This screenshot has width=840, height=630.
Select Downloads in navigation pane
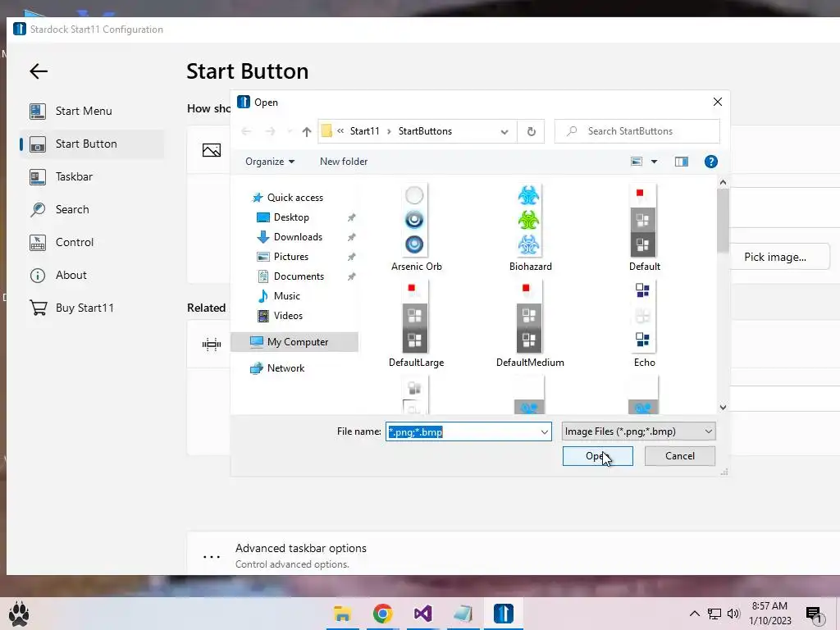pyautogui.click(x=298, y=237)
